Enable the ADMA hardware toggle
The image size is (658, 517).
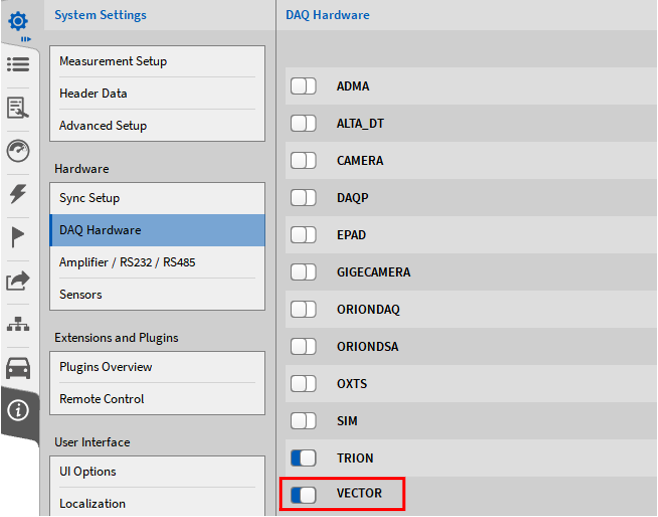click(x=303, y=86)
